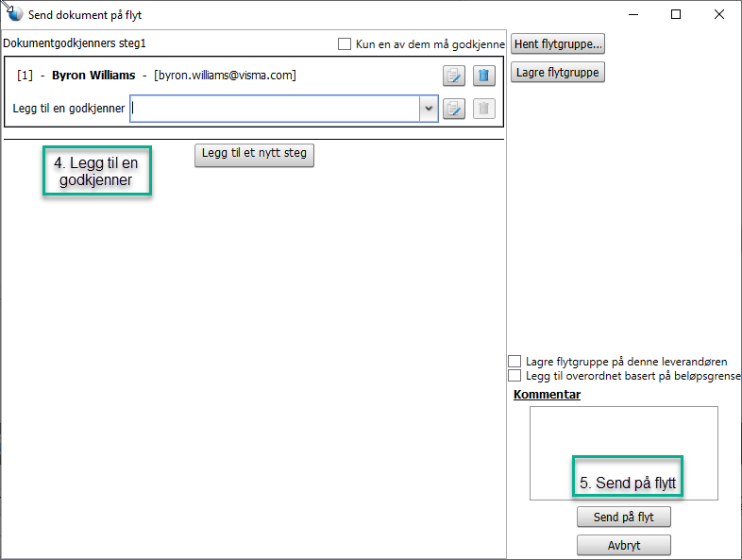Click the byron.williams@visma.com email text
The width and height of the screenshot is (742, 560).
226,76
